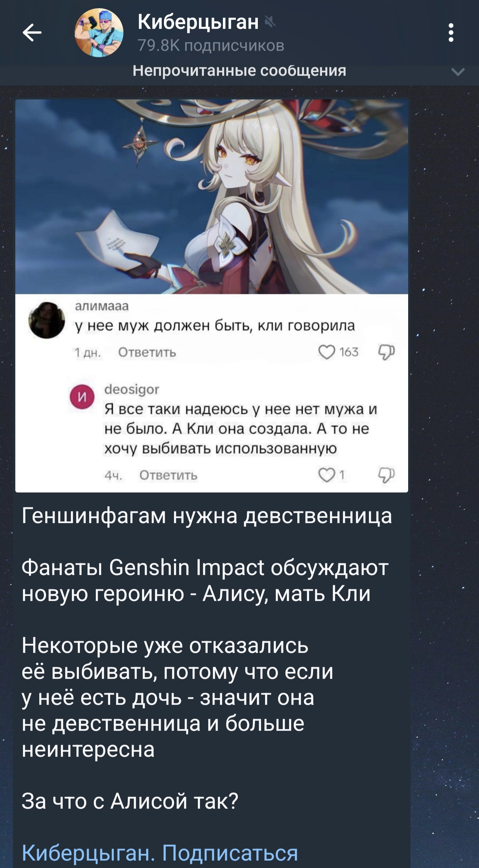
Task: Open the anime character image
Action: (212, 196)
